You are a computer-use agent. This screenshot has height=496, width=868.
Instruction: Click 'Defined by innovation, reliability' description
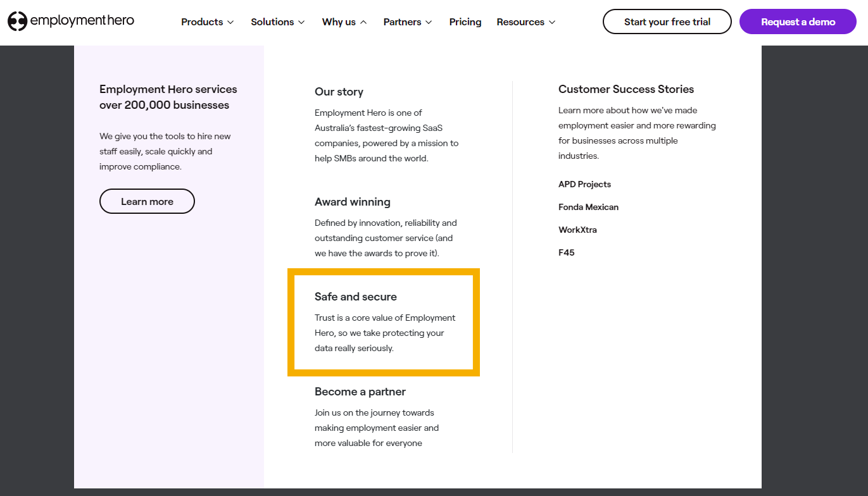pos(386,238)
